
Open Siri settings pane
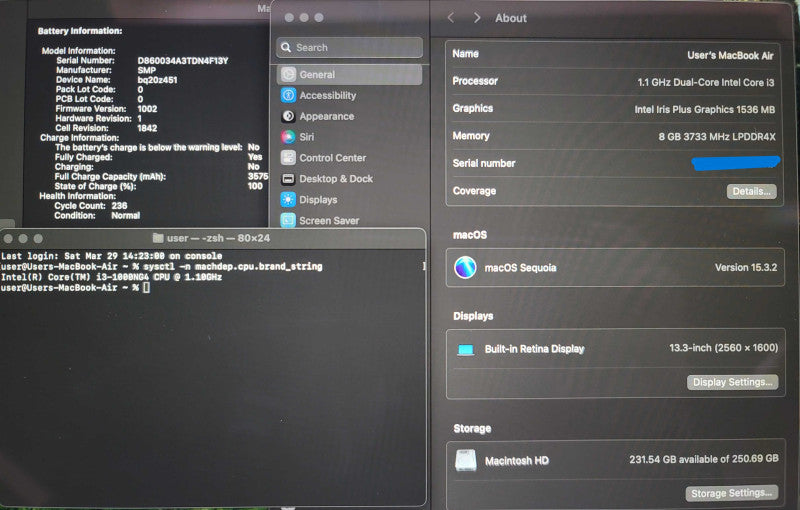point(307,137)
